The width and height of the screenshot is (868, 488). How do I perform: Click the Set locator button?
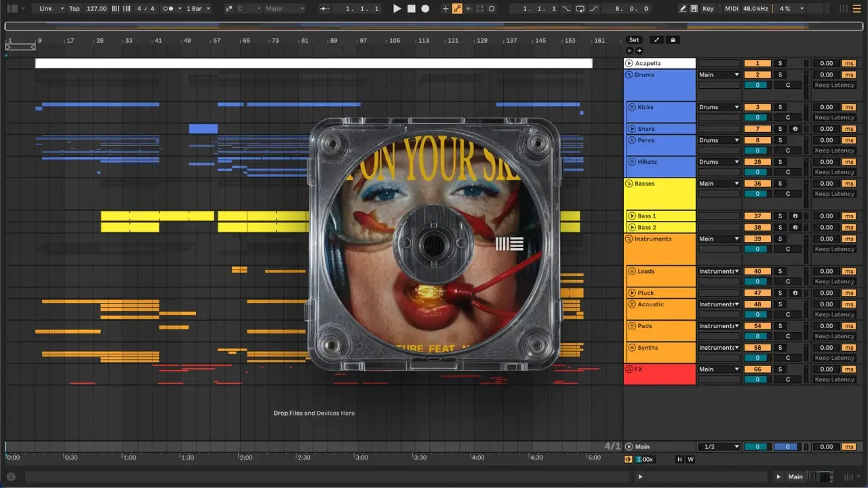(633, 40)
